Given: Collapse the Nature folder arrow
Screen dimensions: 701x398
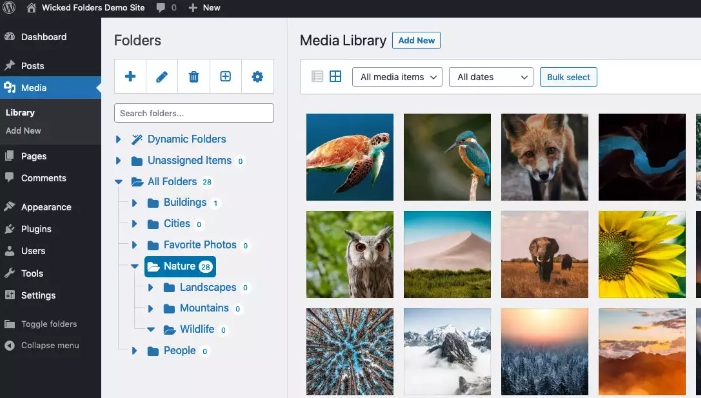Looking at the screenshot, I should pyautogui.click(x=135, y=266).
